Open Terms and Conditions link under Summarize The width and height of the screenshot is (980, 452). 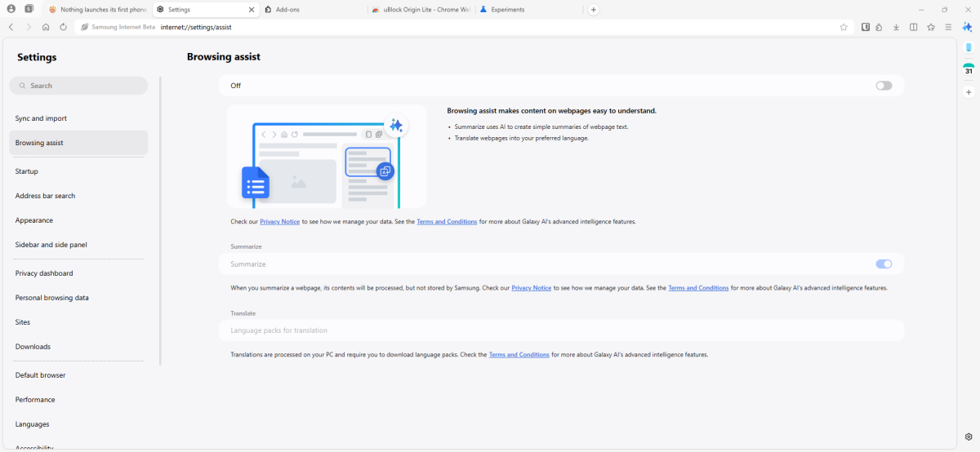click(698, 288)
